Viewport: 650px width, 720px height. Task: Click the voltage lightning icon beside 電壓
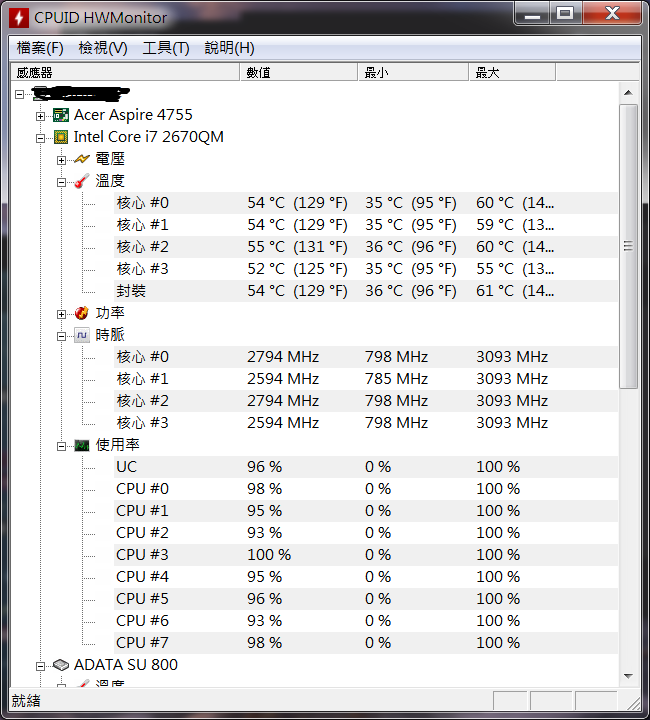point(82,159)
